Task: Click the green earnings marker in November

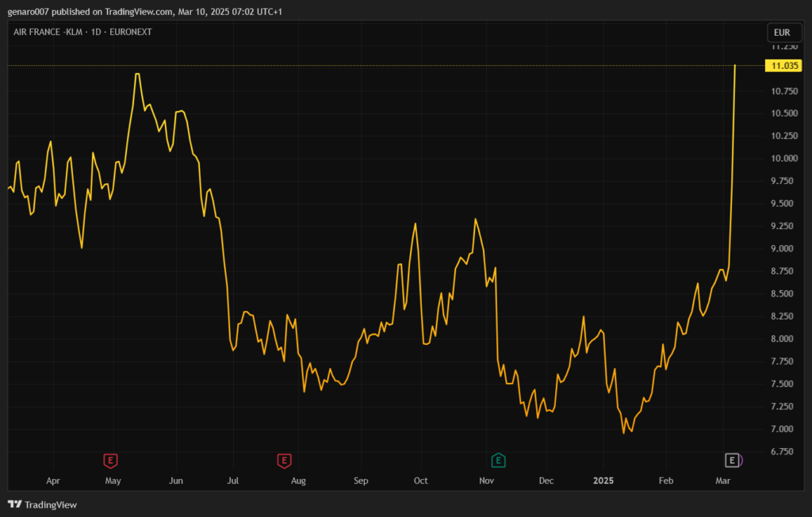Action: pos(498,460)
